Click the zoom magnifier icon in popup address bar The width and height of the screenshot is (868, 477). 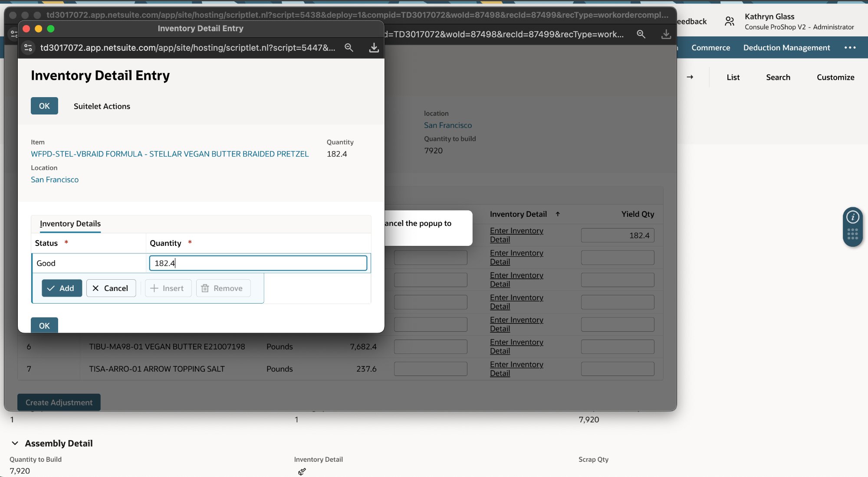(349, 48)
